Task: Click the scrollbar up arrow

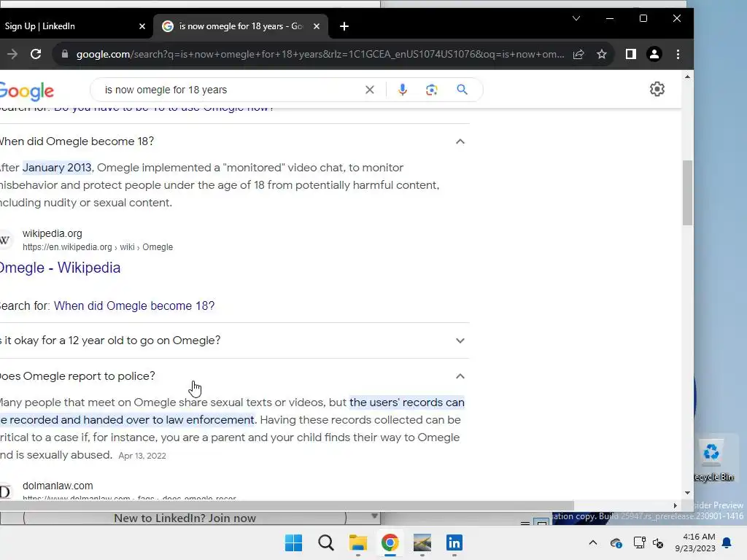Action: (x=687, y=77)
